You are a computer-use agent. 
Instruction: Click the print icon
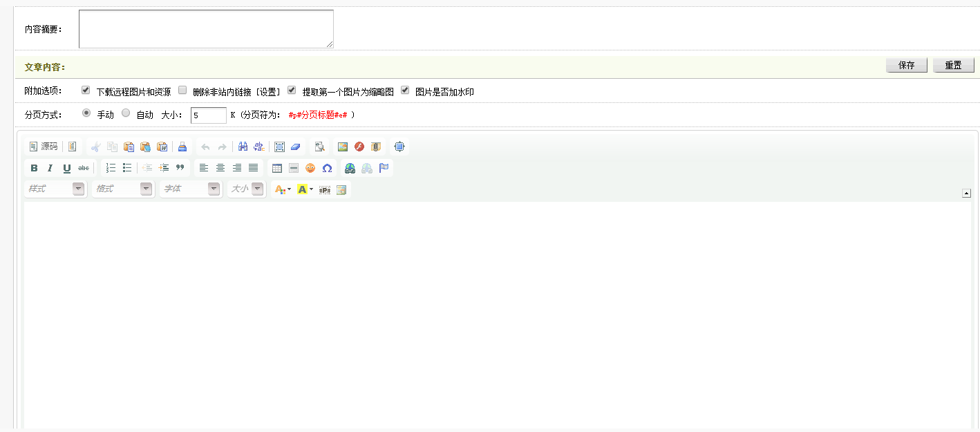182,147
